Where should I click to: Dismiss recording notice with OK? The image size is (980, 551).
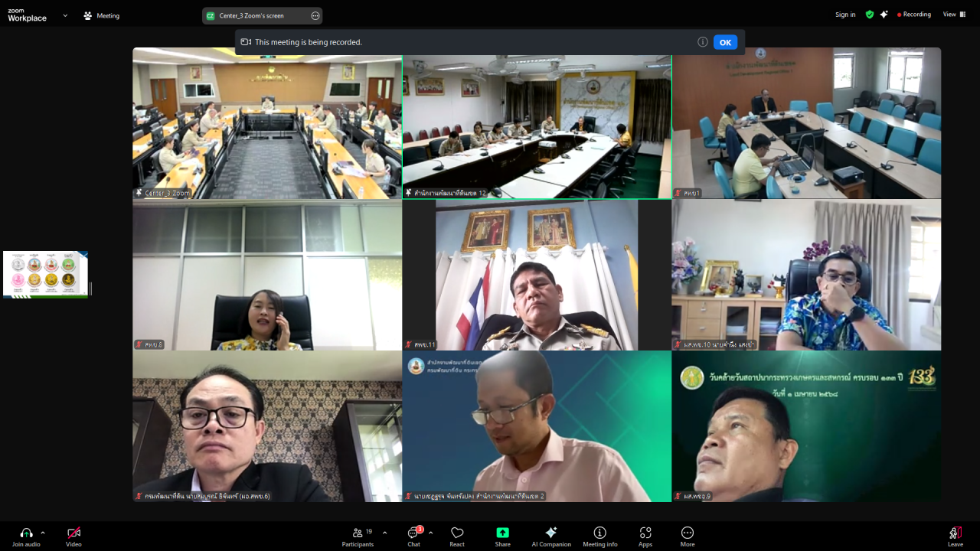(x=725, y=42)
